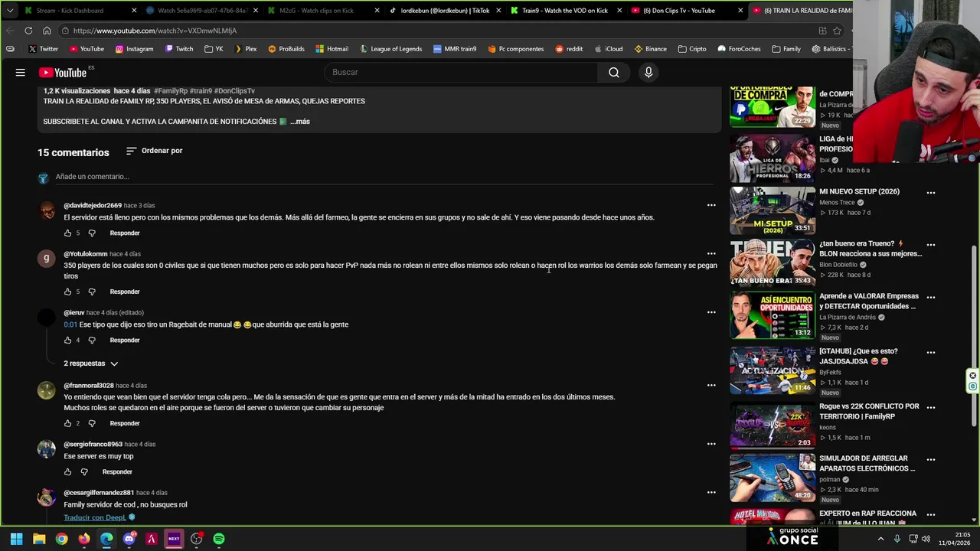Viewport: 980px width, 551px height.
Task: Go to browser home button
Action: [47, 31]
